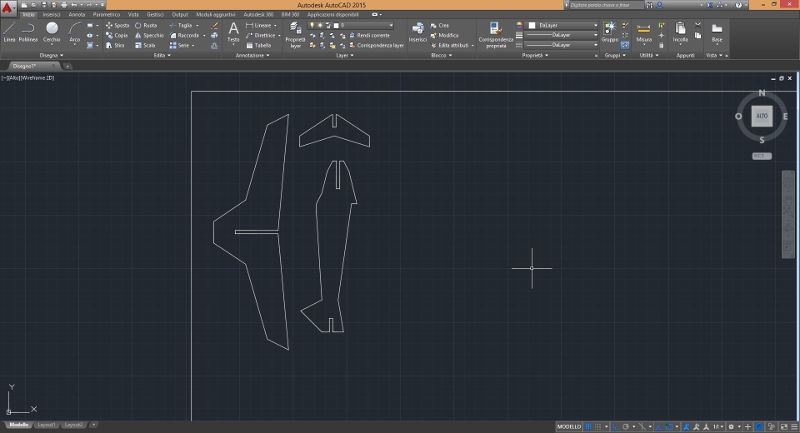Viewport: 800px width, 433px height.
Task: Toggle the MODELLO space button
Action: 570,425
